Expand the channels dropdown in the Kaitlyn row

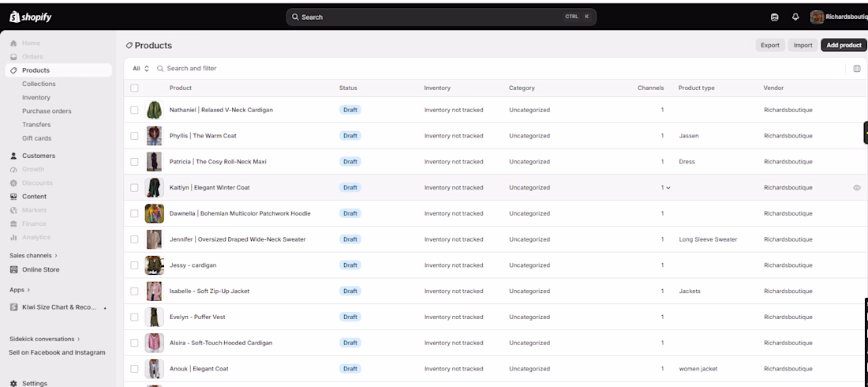click(668, 187)
